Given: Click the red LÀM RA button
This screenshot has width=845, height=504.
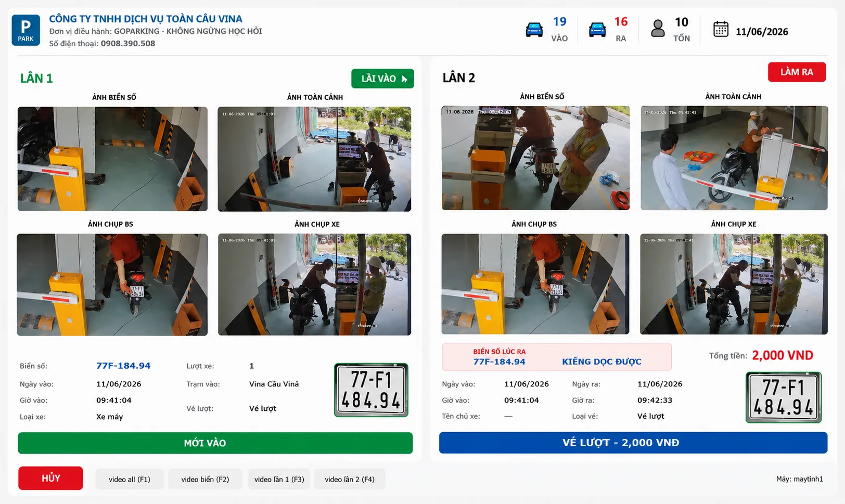Looking at the screenshot, I should (x=797, y=72).
